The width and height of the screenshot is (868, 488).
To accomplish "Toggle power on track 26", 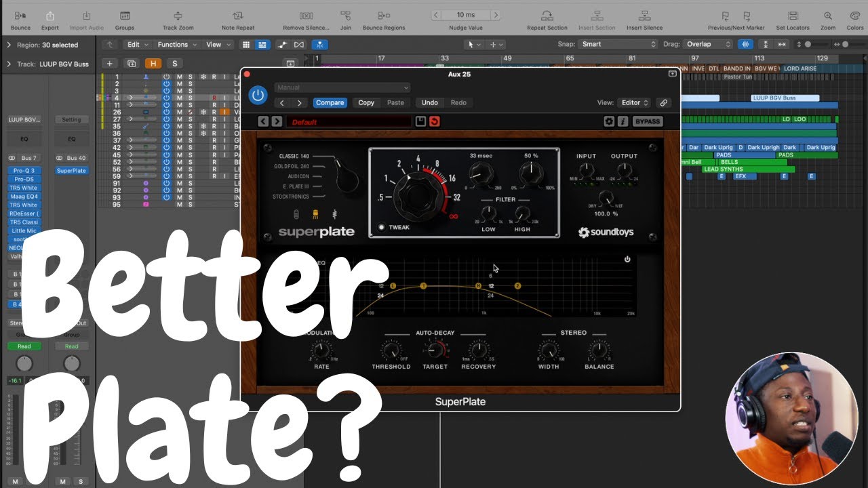I will [x=166, y=112].
